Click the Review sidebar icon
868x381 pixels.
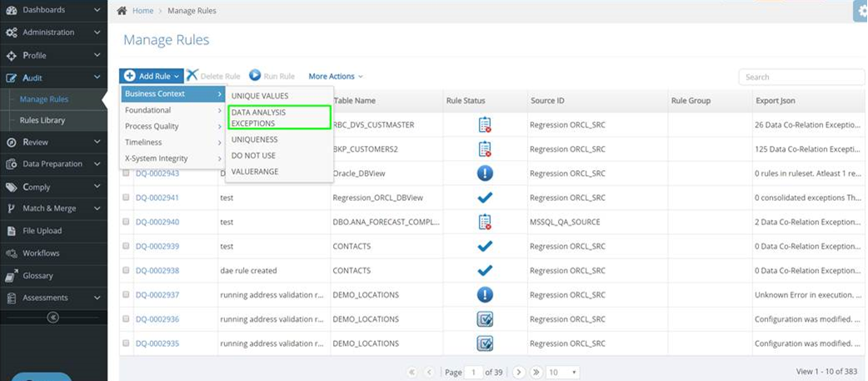pyautogui.click(x=11, y=143)
